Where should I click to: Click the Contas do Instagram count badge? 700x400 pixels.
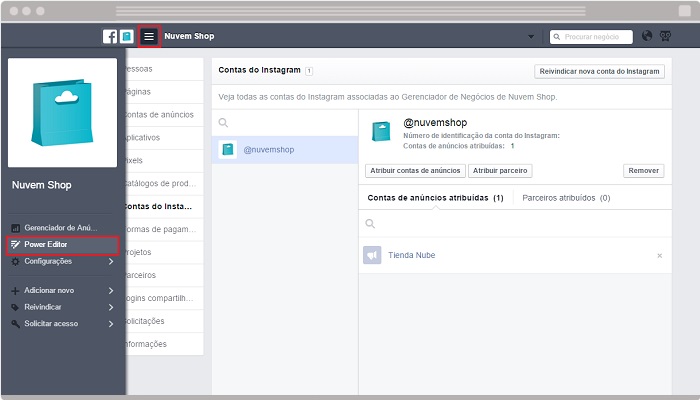tap(309, 71)
